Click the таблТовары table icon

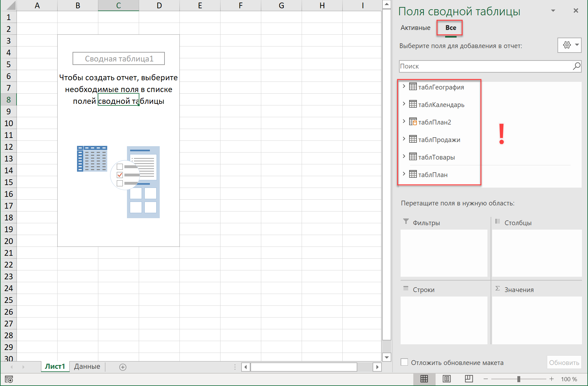click(x=413, y=157)
